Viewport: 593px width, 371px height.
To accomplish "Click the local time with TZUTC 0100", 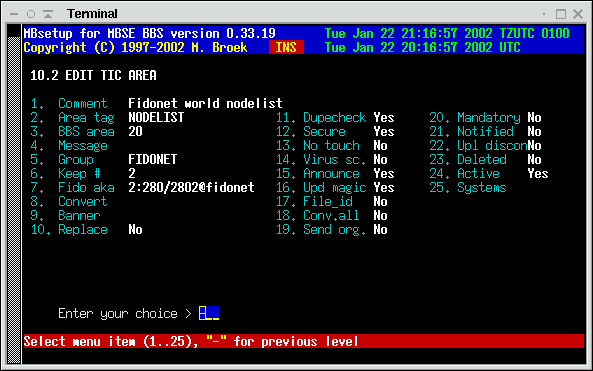I will pos(447,33).
